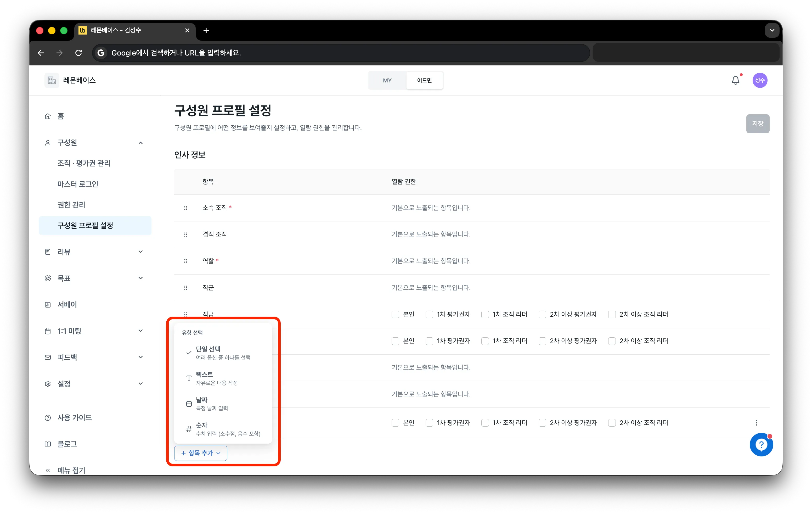Grab the drag handle for 소속 조직

[x=185, y=208]
